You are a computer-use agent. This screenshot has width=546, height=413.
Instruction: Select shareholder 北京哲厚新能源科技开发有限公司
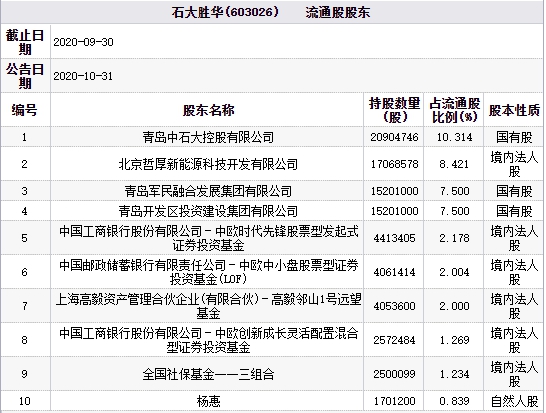coord(208,164)
